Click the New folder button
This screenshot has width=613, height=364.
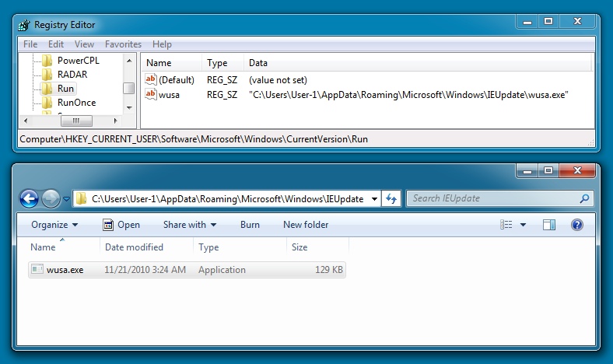306,225
